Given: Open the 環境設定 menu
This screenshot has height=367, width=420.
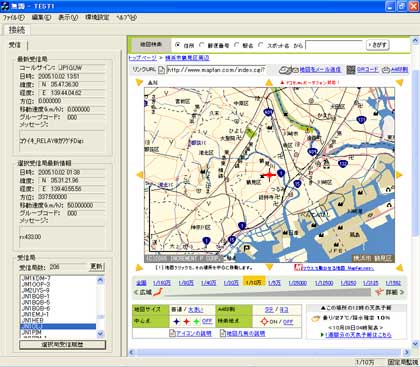Looking at the screenshot, I should tap(97, 17).
